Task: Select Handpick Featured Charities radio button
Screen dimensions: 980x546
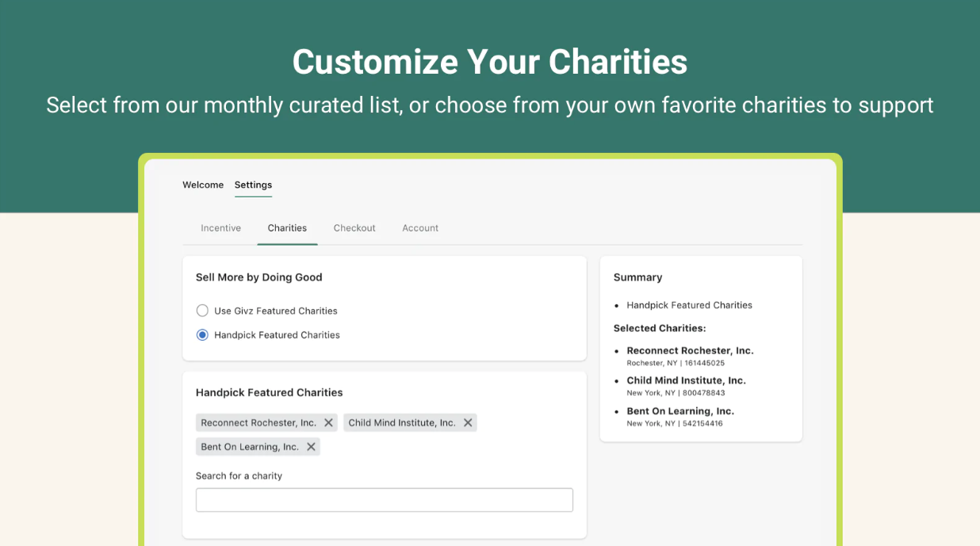Action: click(202, 335)
